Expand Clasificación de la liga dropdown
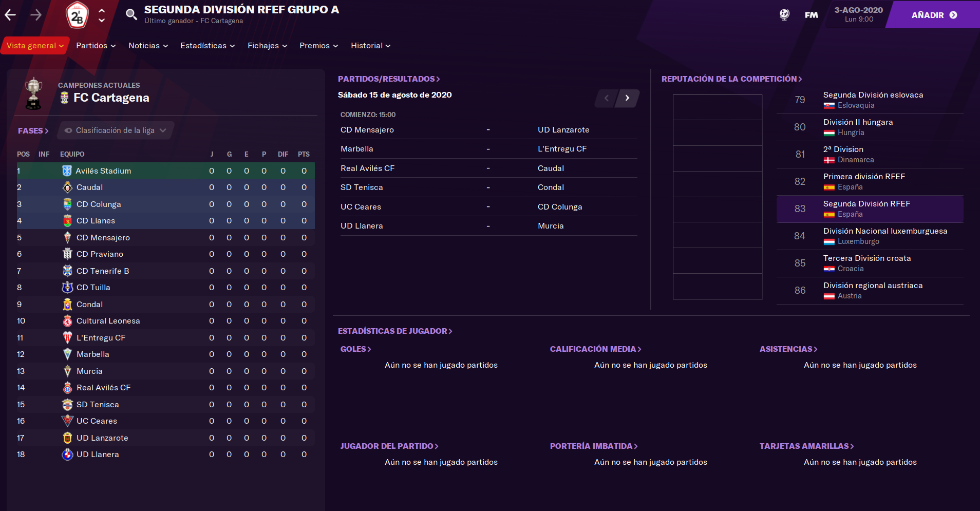 116,130
